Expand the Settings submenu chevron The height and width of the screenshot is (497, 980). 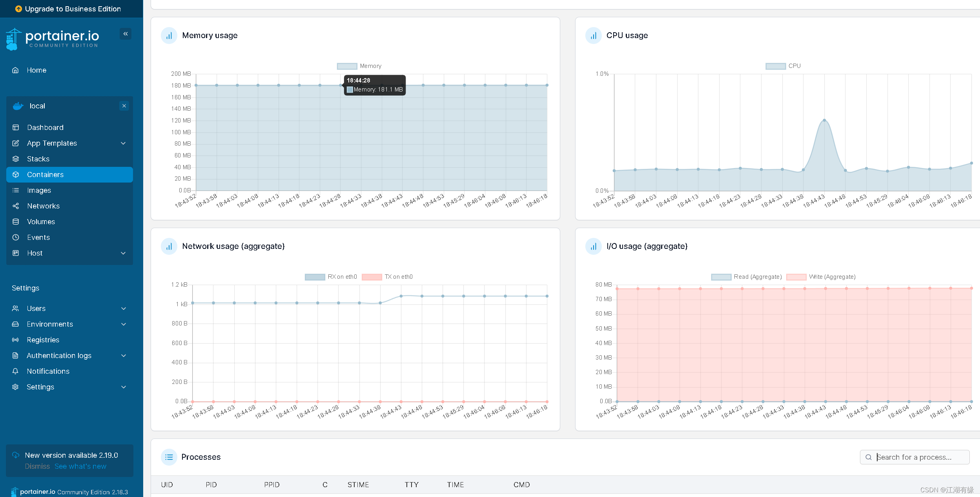pyautogui.click(x=124, y=387)
